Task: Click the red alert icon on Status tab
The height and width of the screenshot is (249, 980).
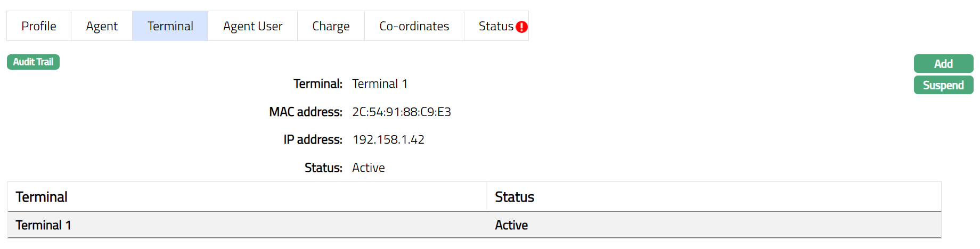Action: (x=522, y=27)
